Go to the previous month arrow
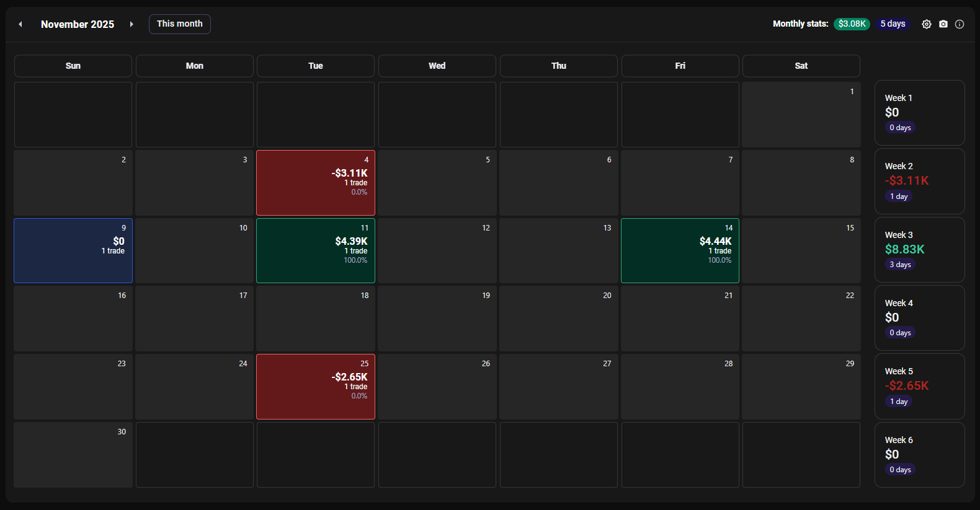The height and width of the screenshot is (510, 980). [20, 24]
